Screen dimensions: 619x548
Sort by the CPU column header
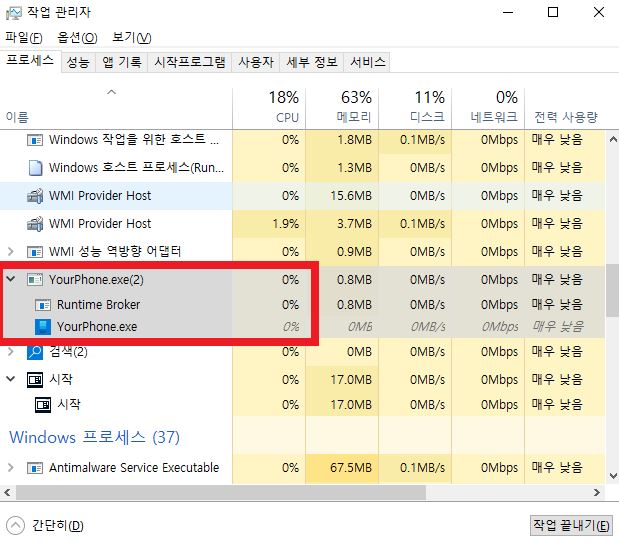click(269, 107)
